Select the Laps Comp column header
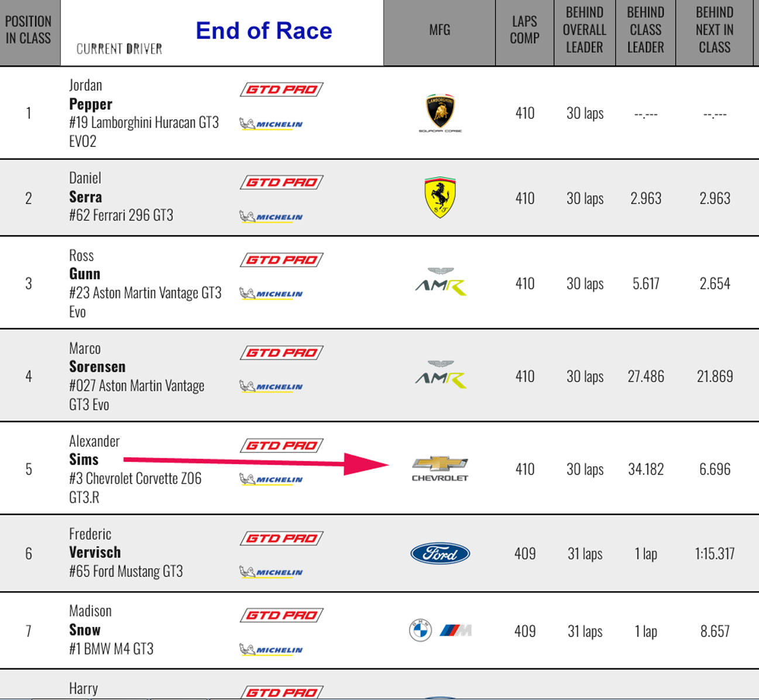This screenshot has width=759, height=700. coord(524,30)
